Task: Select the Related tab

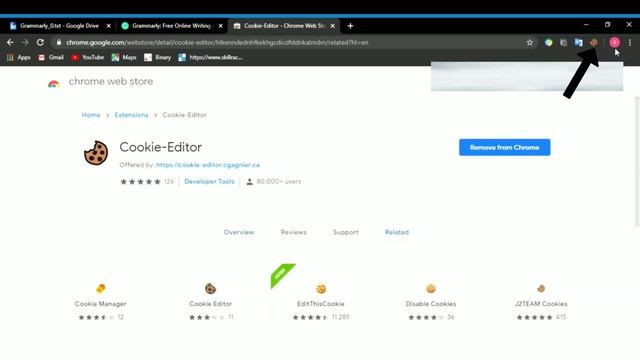Action: 397,232
